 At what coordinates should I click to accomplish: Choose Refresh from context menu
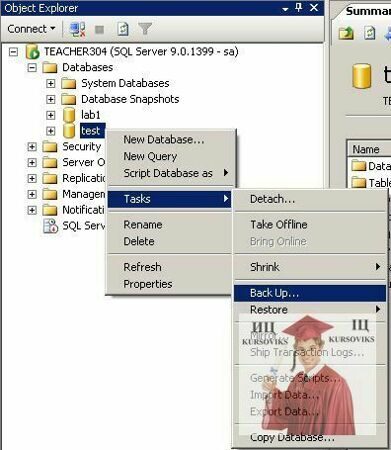(170, 267)
